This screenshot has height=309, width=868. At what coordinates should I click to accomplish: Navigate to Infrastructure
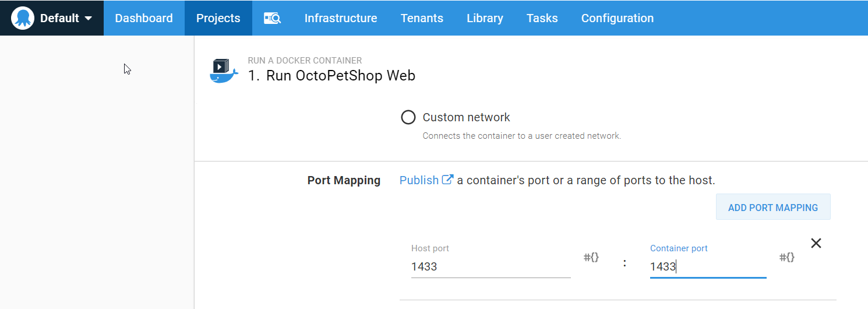(340, 18)
